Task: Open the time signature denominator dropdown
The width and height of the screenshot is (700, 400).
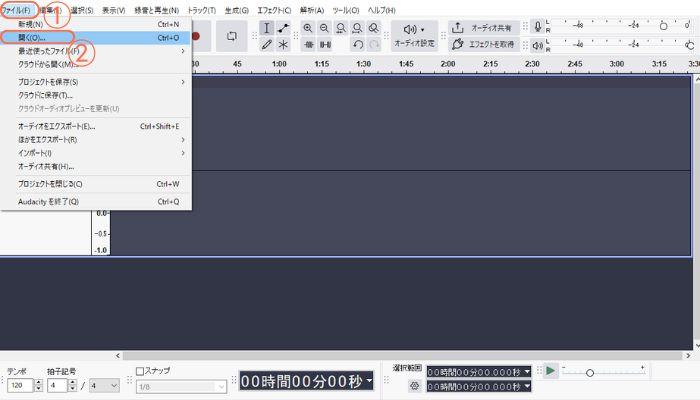Action: [x=104, y=385]
